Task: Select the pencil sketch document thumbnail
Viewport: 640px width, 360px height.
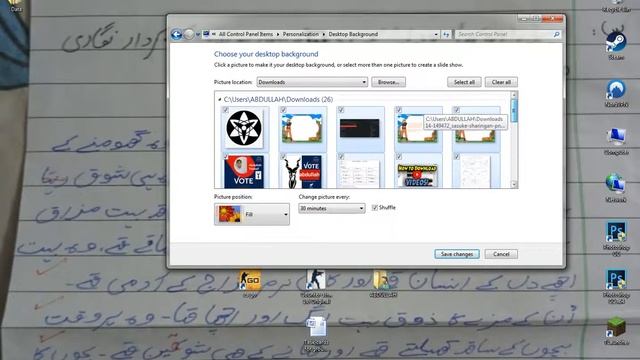Action: pos(476,172)
